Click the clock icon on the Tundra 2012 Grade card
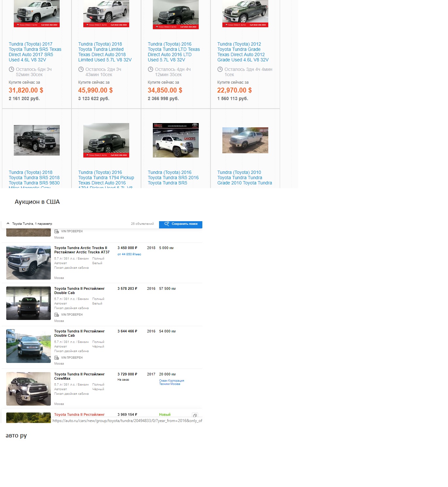This screenshot has height=487, width=448. (220, 70)
